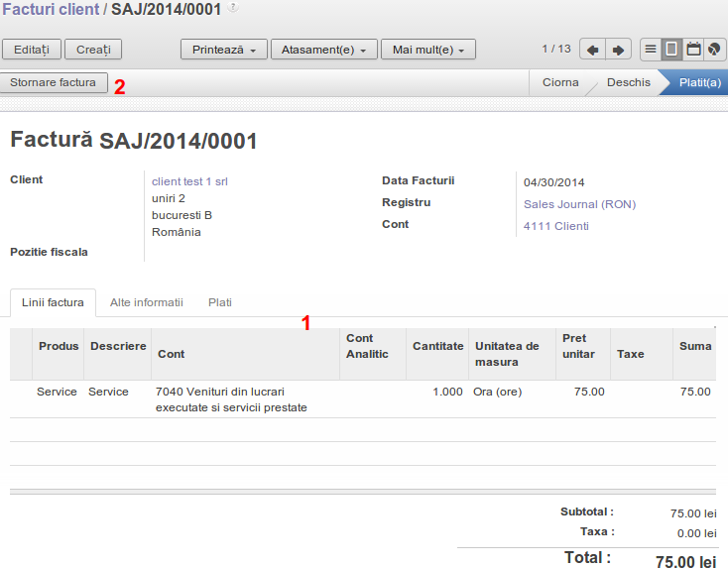
Task: Open 4111 Clienti account link
Action: [x=555, y=226]
